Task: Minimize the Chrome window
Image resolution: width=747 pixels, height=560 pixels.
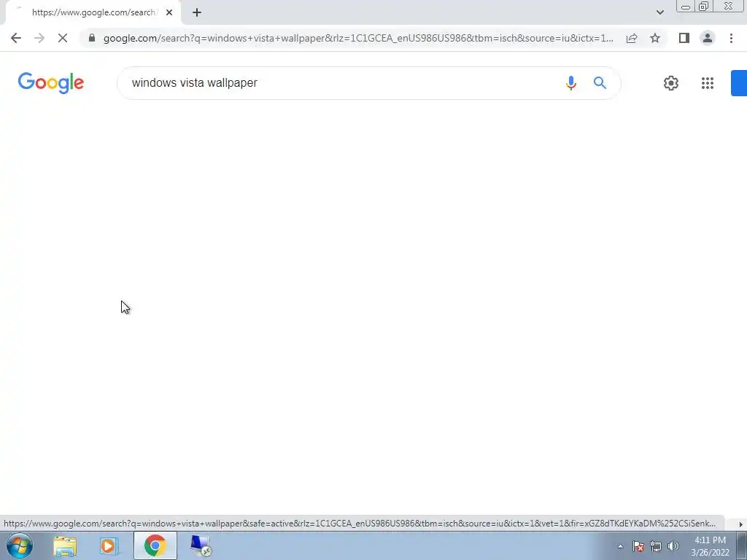Action: 686,7
